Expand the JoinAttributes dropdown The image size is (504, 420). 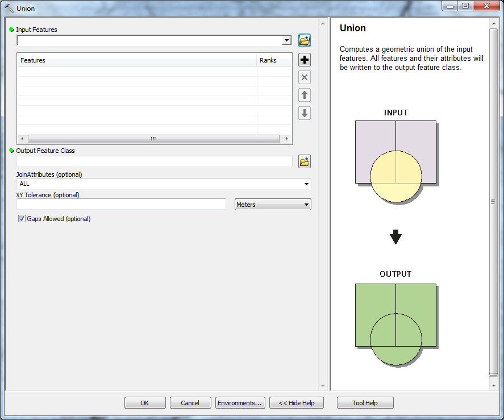tap(306, 184)
